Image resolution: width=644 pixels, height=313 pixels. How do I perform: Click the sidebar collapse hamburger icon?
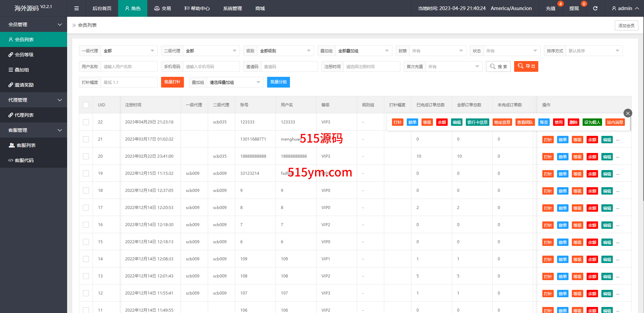click(x=77, y=8)
